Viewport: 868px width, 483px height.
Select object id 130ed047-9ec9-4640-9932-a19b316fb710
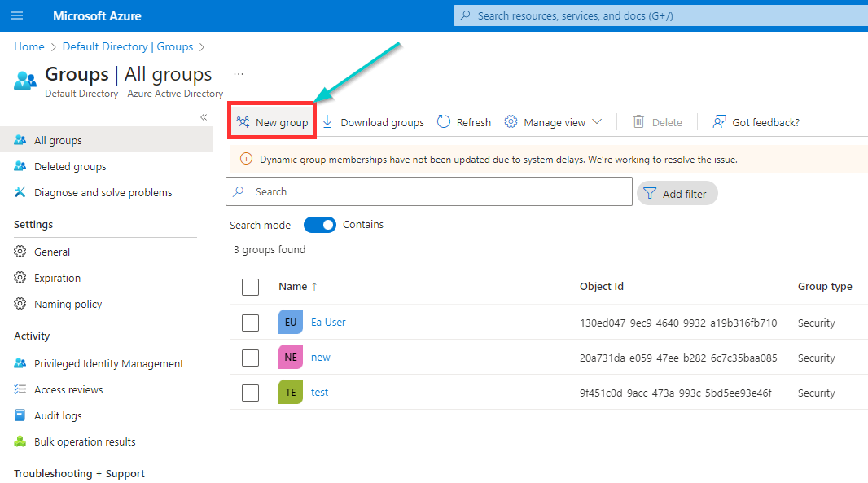tap(678, 323)
